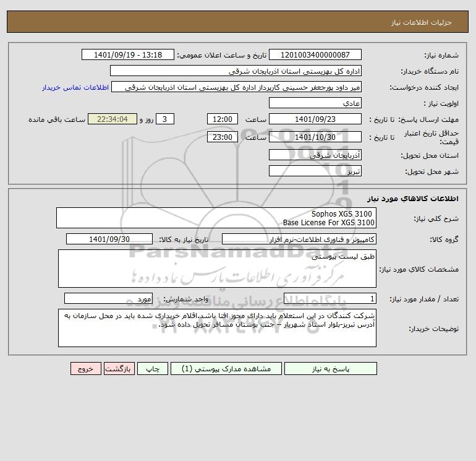Click the deadline time field 12:00
The image size is (476, 461).
(x=223, y=119)
